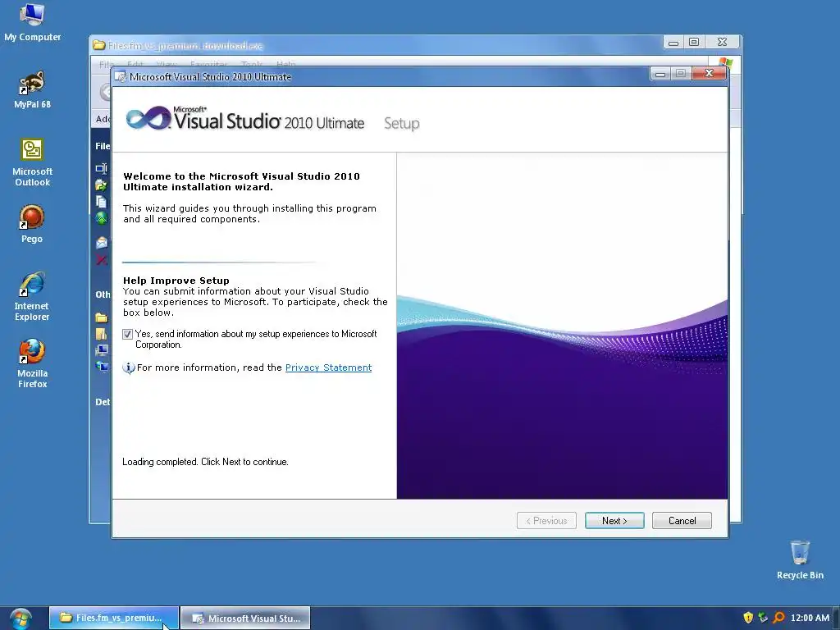Click the Windows flag logo in Explorer window
840x630 pixels.
[725, 62]
